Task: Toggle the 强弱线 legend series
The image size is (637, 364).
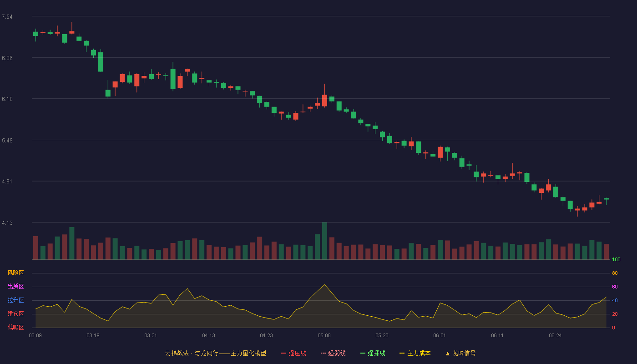Action: (333, 353)
